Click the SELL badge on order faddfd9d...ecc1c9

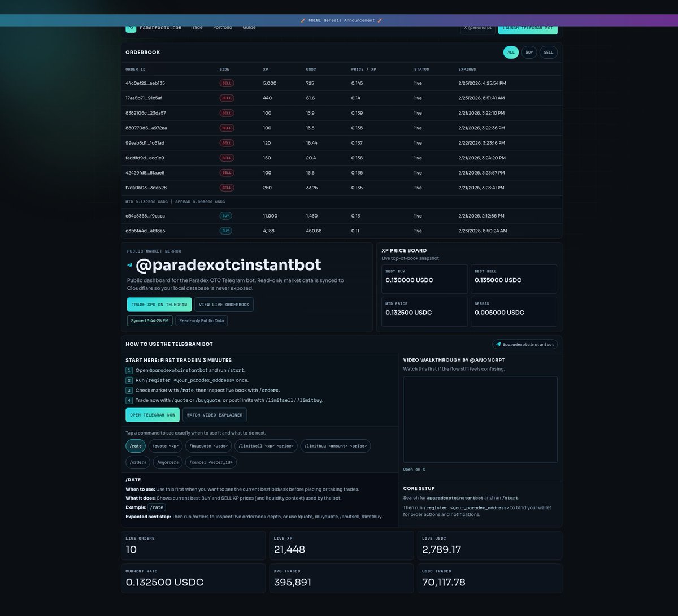pos(227,158)
